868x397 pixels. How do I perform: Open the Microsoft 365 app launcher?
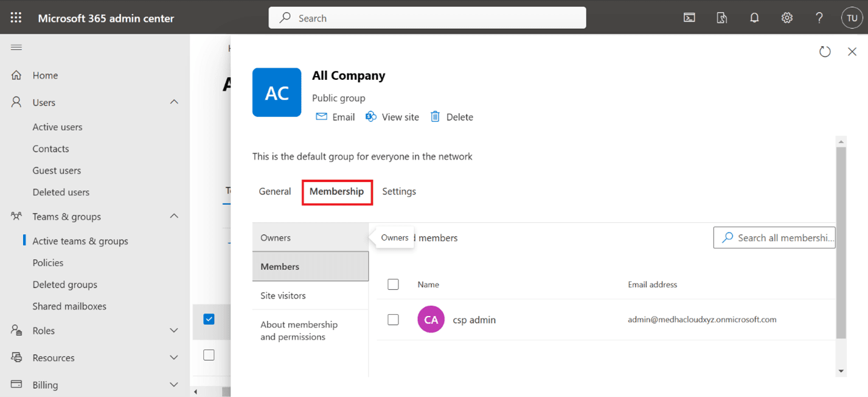point(15,17)
